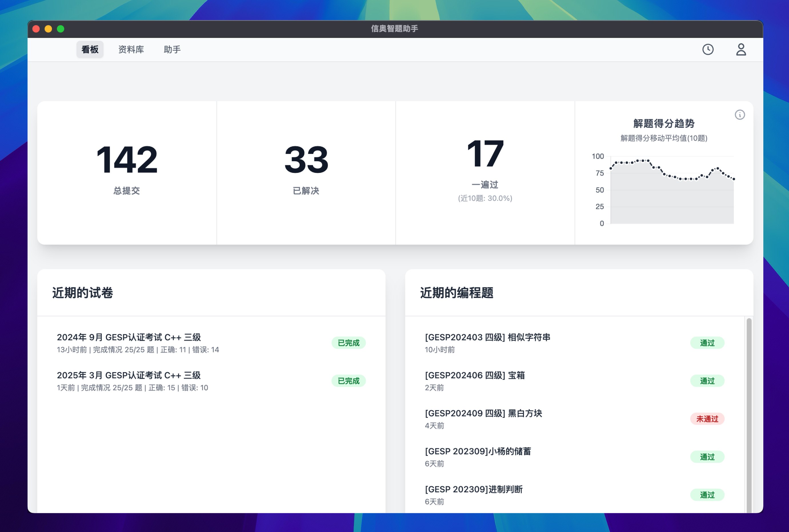Open the user profile icon
Screen dimensions: 789x532
click(741, 50)
